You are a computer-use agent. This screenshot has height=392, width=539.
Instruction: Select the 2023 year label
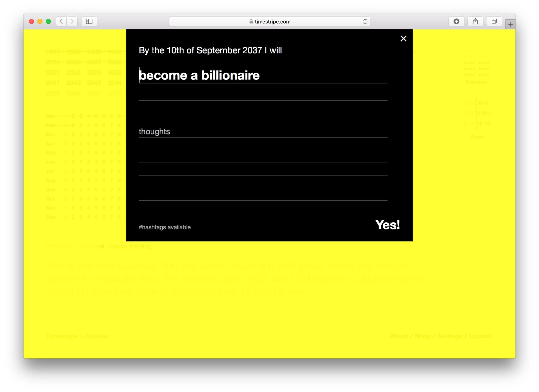[x=53, y=73]
